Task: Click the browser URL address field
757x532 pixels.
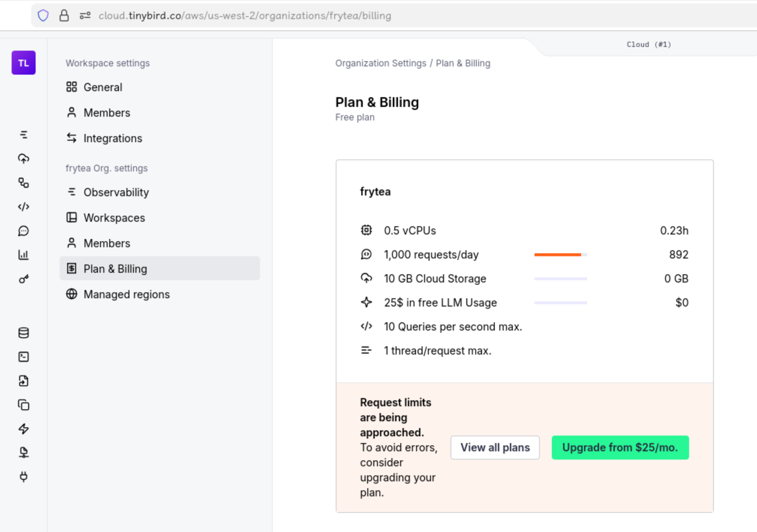Action: (x=245, y=16)
